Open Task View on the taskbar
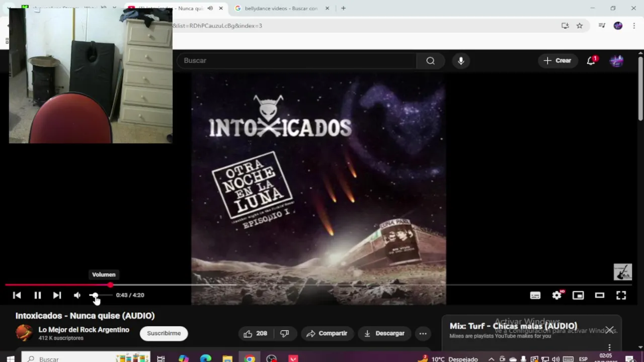644x362 pixels. click(x=161, y=358)
